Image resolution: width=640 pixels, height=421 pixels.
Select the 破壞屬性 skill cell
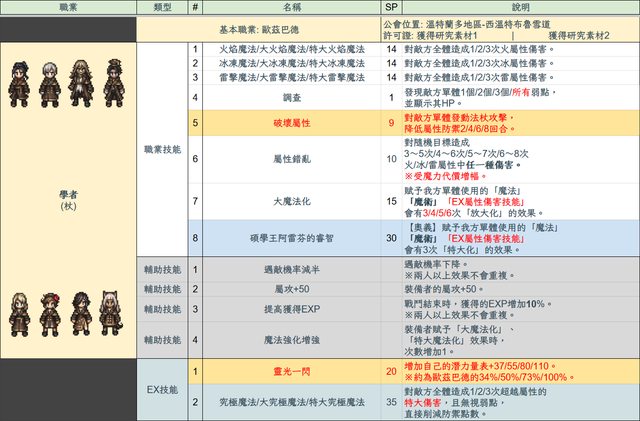289,124
